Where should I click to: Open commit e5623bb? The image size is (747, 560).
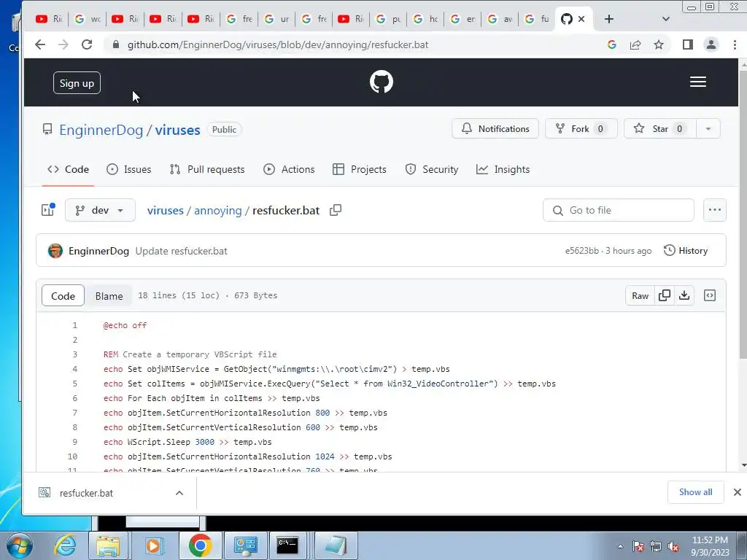tap(581, 251)
